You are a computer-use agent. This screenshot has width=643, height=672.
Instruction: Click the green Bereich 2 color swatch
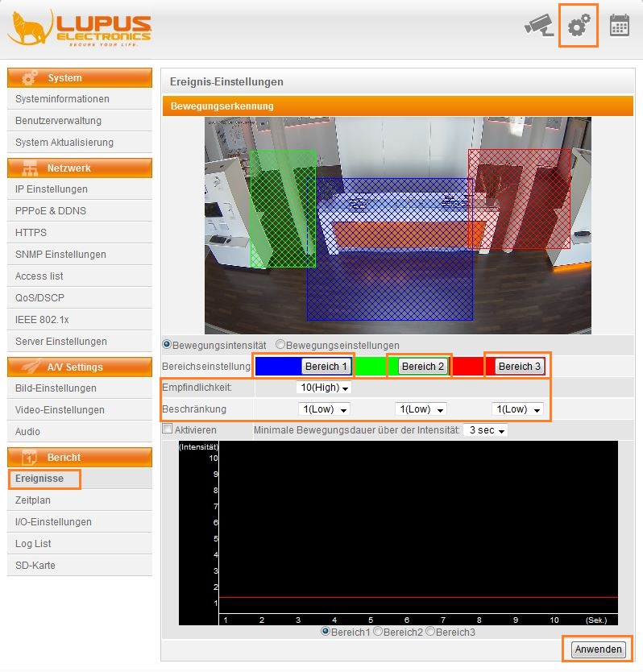click(371, 367)
